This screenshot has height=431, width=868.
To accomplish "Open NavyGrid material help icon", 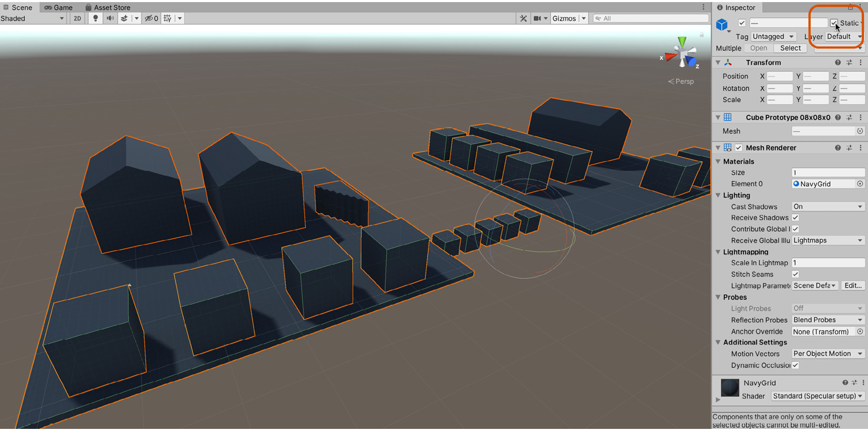I will coord(845,383).
